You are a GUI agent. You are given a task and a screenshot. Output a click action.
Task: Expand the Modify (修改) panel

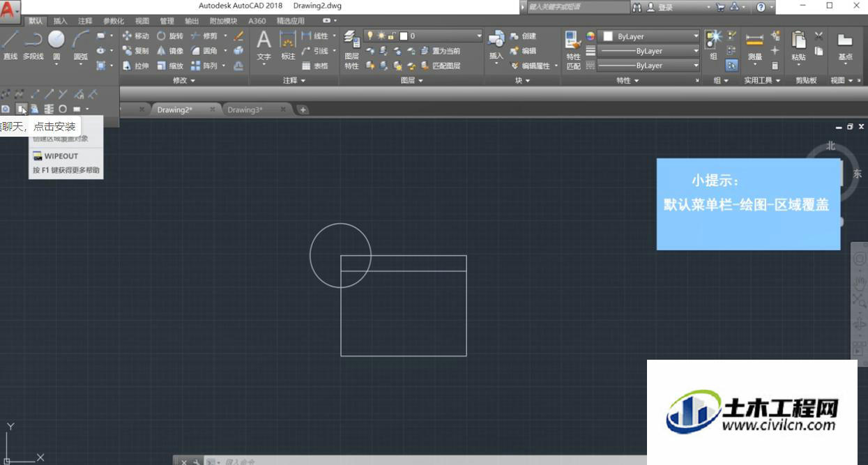(184, 81)
